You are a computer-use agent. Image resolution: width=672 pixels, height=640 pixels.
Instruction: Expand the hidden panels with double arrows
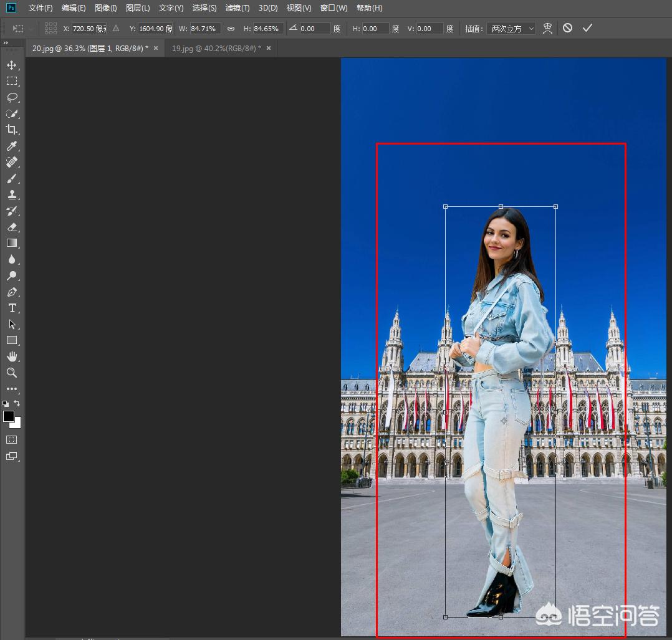(x=5, y=43)
